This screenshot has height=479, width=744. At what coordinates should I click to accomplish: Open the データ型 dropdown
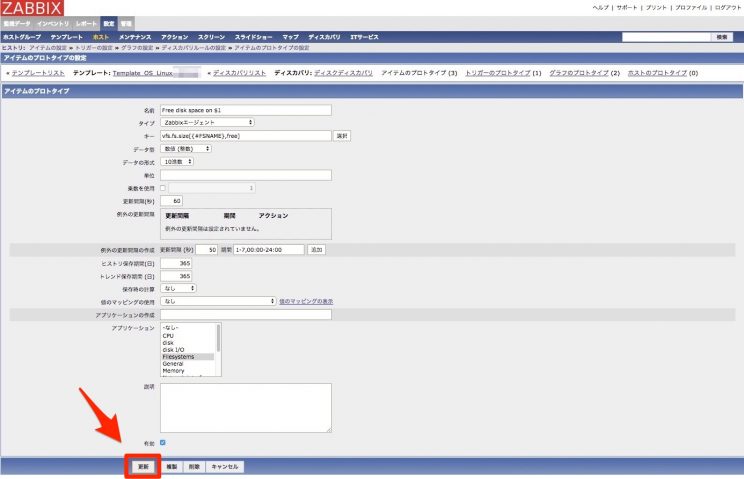185,148
